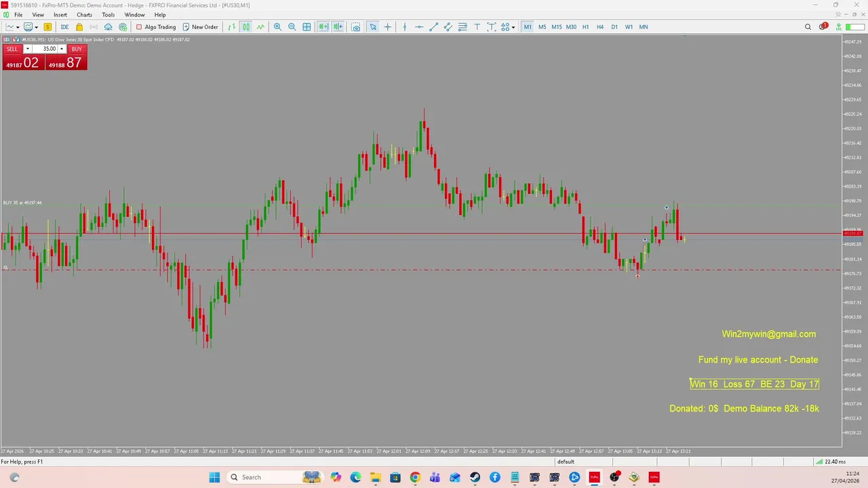Open the Insert menu
868x488 pixels.
60,15
